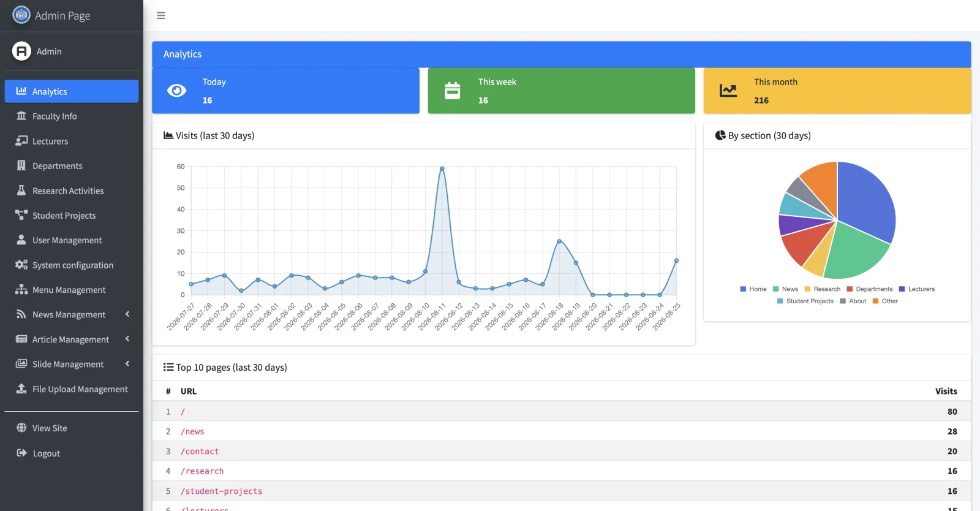Click the Lecturers chalkboard icon
Image resolution: width=980 pixels, height=511 pixels.
21,140
